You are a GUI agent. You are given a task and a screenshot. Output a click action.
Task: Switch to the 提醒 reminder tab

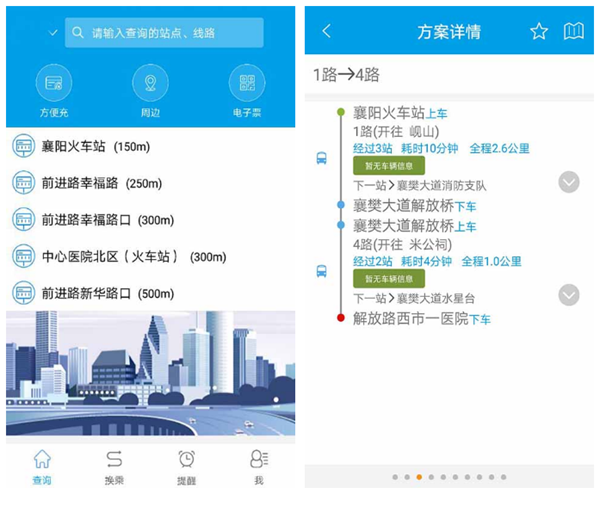point(186,466)
